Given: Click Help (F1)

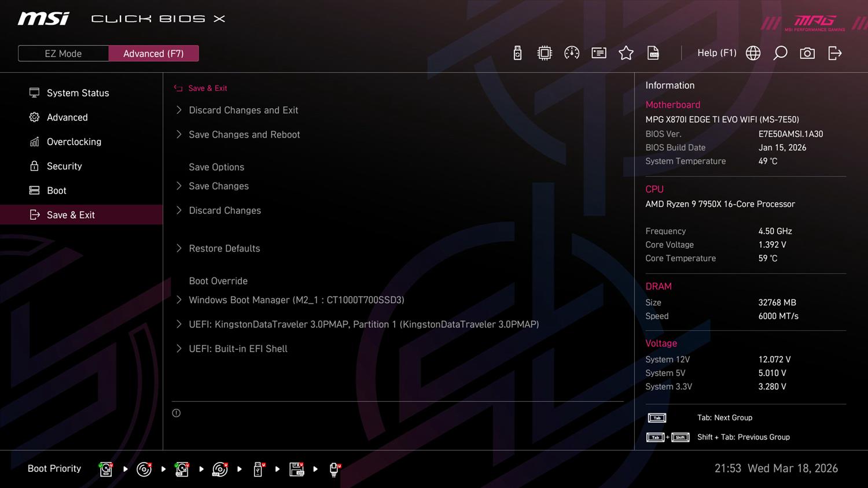Looking at the screenshot, I should click(x=716, y=53).
